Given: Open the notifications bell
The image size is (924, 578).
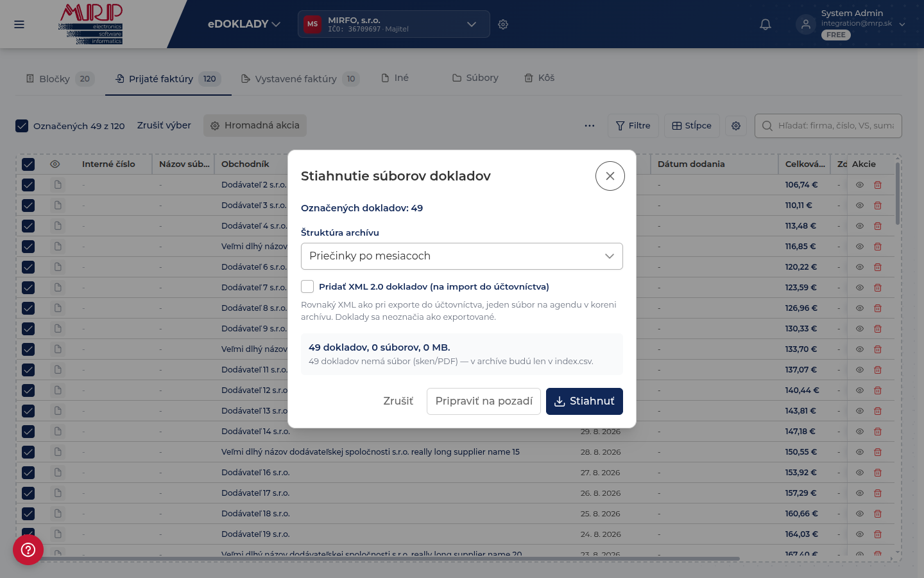Looking at the screenshot, I should pyautogui.click(x=766, y=24).
